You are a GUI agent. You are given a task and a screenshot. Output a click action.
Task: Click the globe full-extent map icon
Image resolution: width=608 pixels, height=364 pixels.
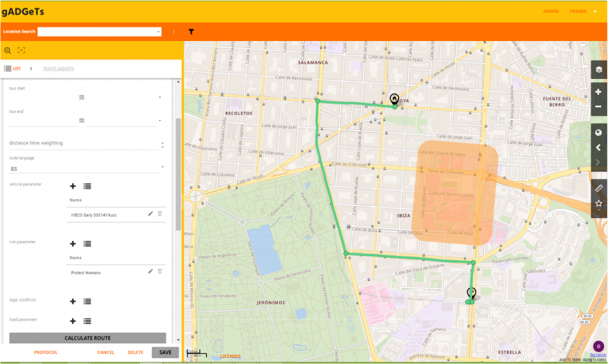[599, 132]
